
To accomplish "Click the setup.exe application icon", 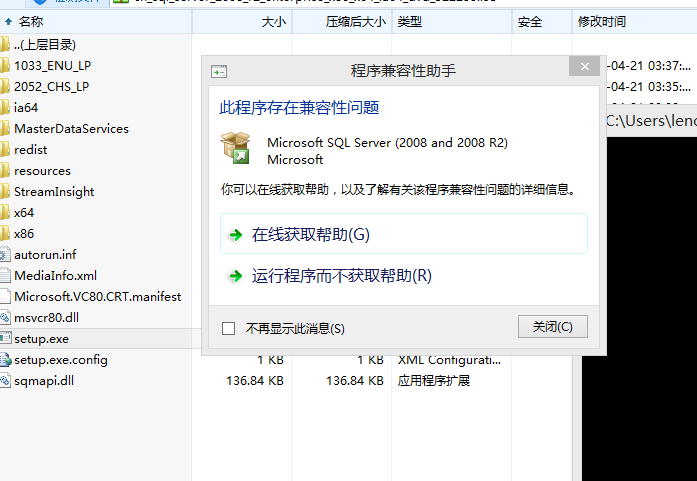I will (x=5, y=339).
